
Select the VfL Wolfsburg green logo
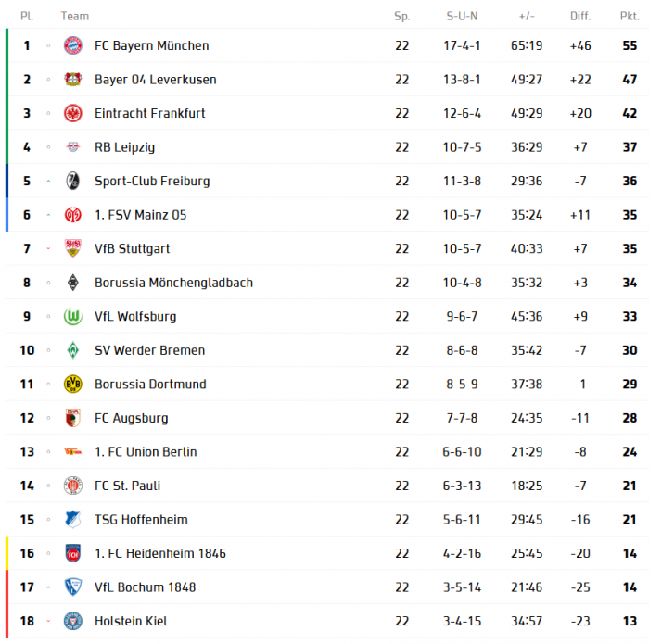tap(73, 316)
